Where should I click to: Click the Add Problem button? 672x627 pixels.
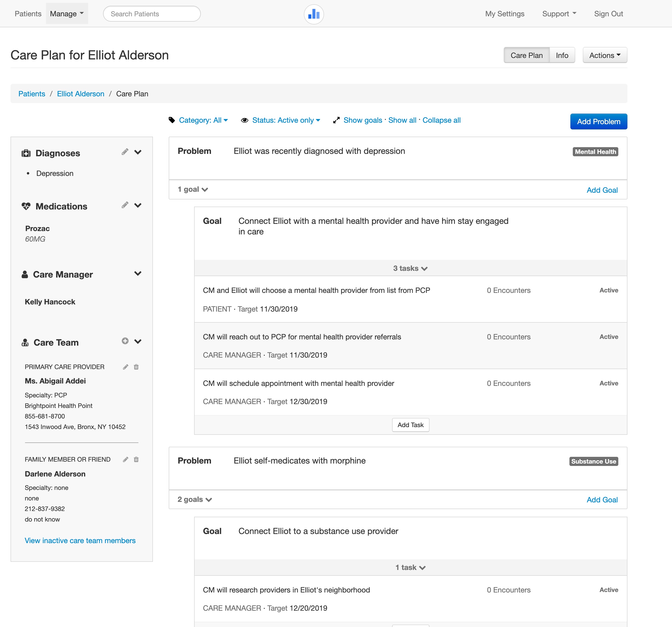[598, 121]
